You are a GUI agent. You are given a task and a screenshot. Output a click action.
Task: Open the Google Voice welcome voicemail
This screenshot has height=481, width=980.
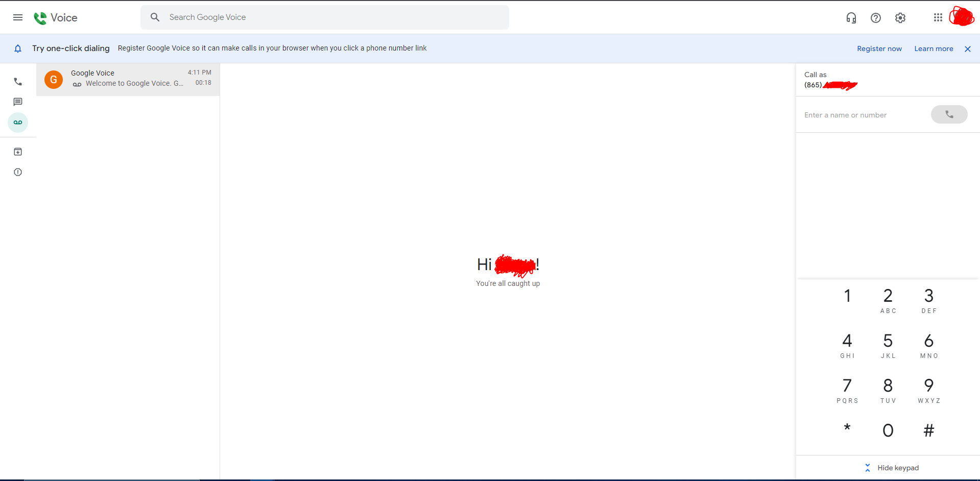point(128,79)
